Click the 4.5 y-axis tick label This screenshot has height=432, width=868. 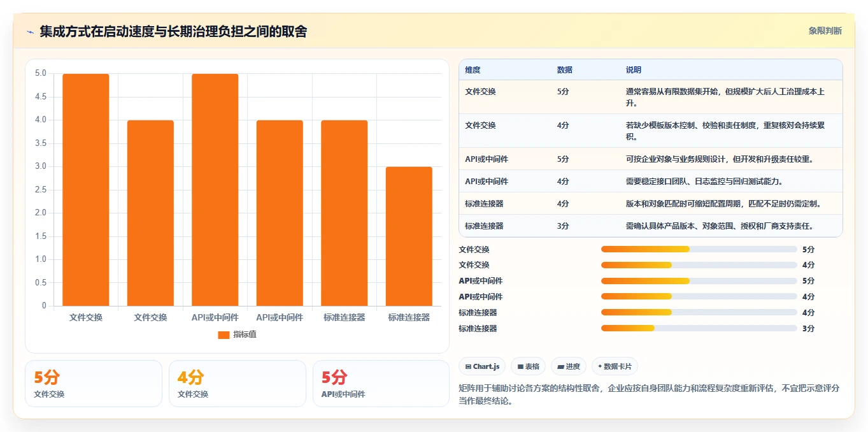[41, 97]
